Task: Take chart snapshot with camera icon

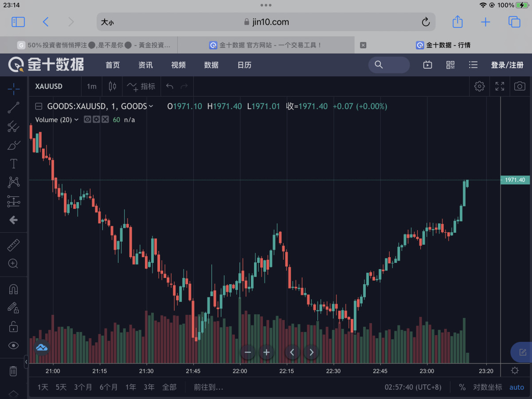Action: coord(520,86)
